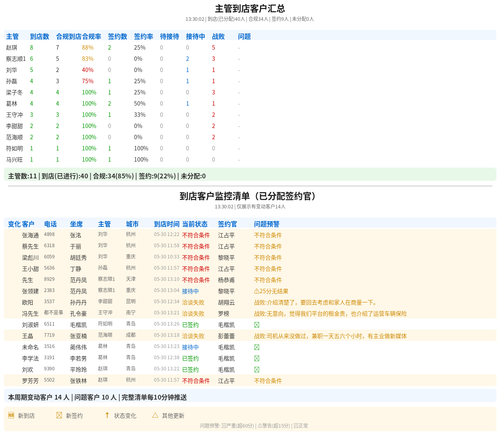Click signing officer 杨恭甫

226,280
